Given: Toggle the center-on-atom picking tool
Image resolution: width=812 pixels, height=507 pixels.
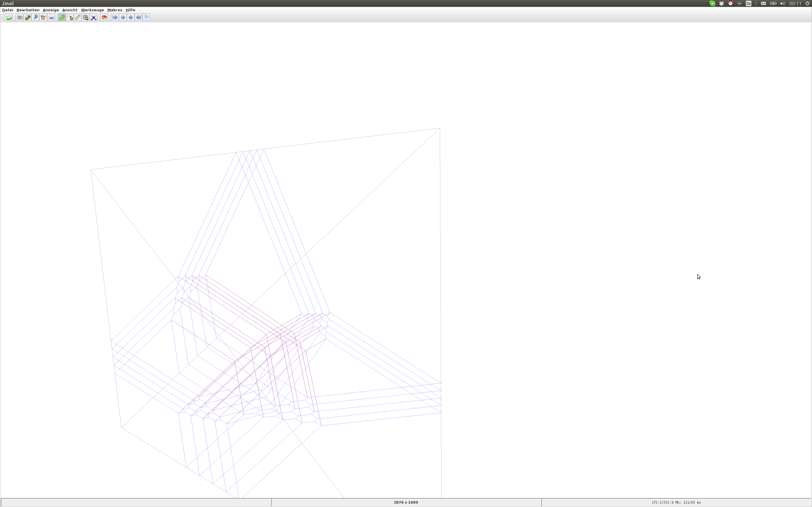Looking at the screenshot, I should click(x=86, y=18).
